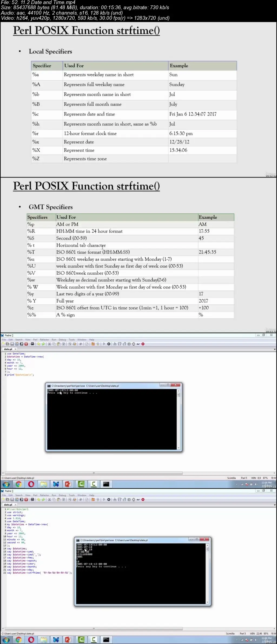Click Open file icon in upper Padre toolbar

tap(7, 344)
